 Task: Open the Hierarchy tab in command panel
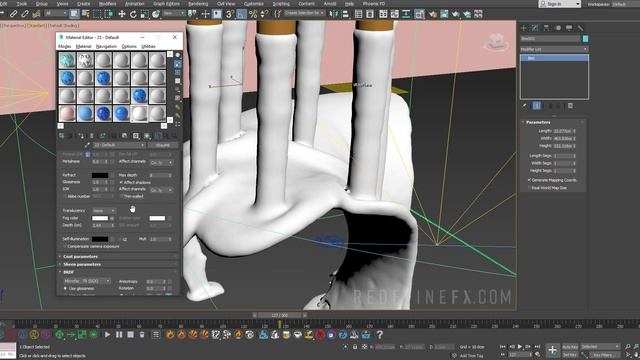(x=547, y=28)
